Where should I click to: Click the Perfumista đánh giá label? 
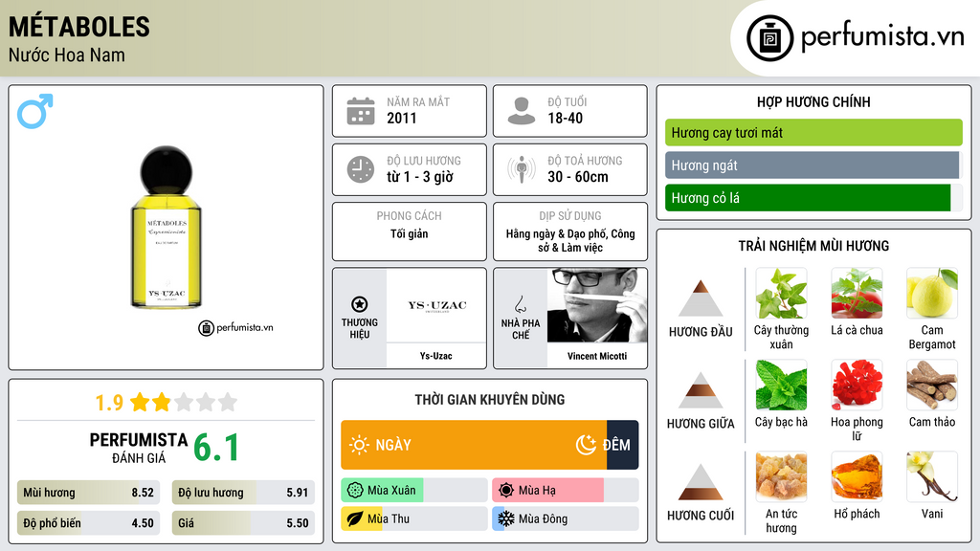tap(138, 448)
